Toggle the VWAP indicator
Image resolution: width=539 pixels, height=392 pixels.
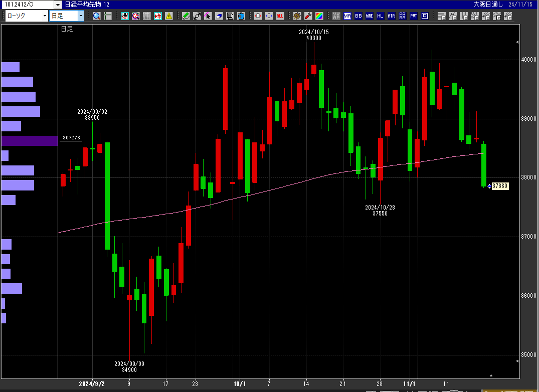(336, 16)
